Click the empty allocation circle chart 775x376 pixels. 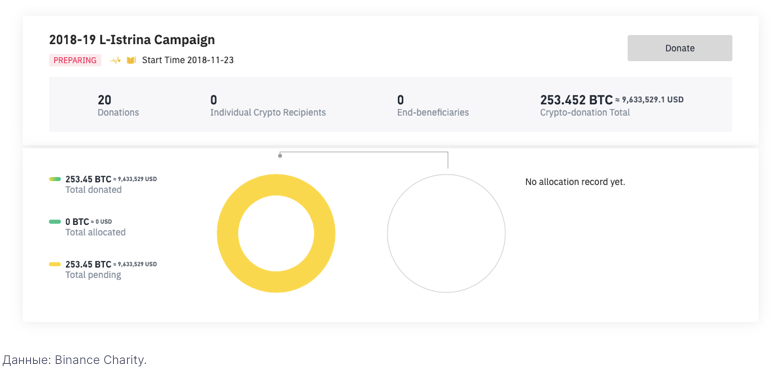click(446, 233)
